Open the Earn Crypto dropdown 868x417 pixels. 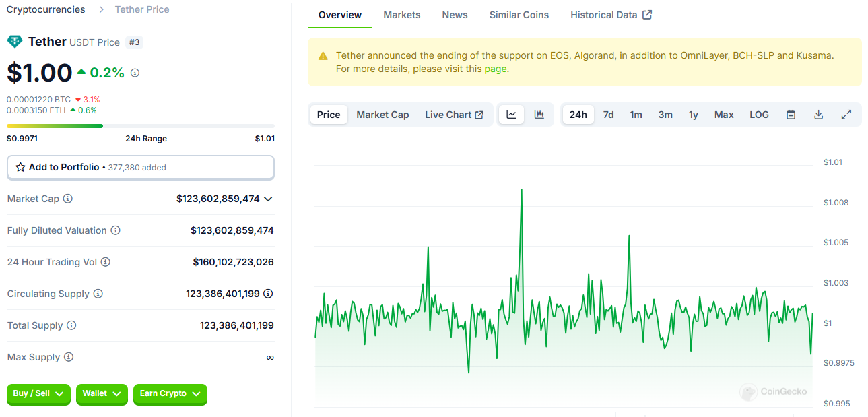pos(170,394)
